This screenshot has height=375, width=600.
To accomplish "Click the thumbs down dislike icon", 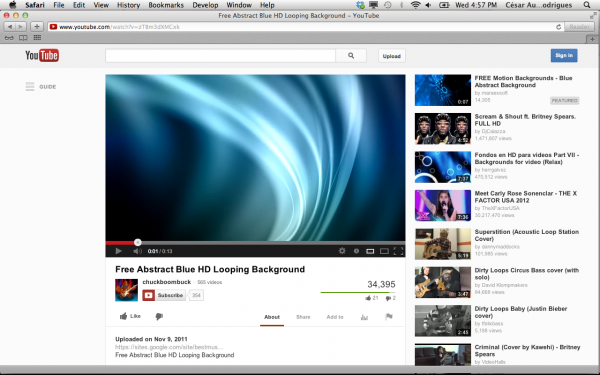I will tap(159, 316).
